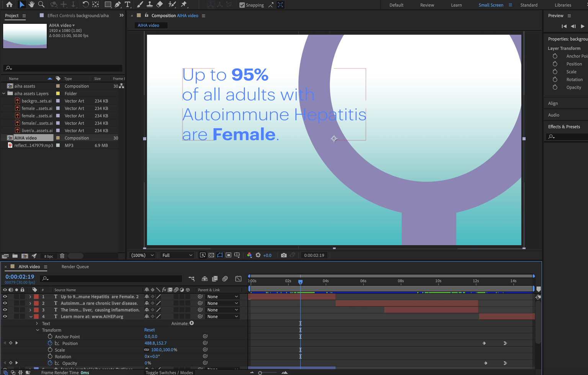This screenshot has height=375, width=588.
Task: Enable motion blur for timeline layers
Action: (225, 279)
